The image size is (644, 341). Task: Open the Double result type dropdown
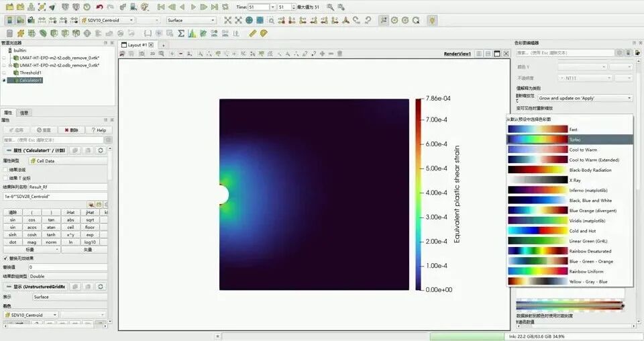[68, 276]
